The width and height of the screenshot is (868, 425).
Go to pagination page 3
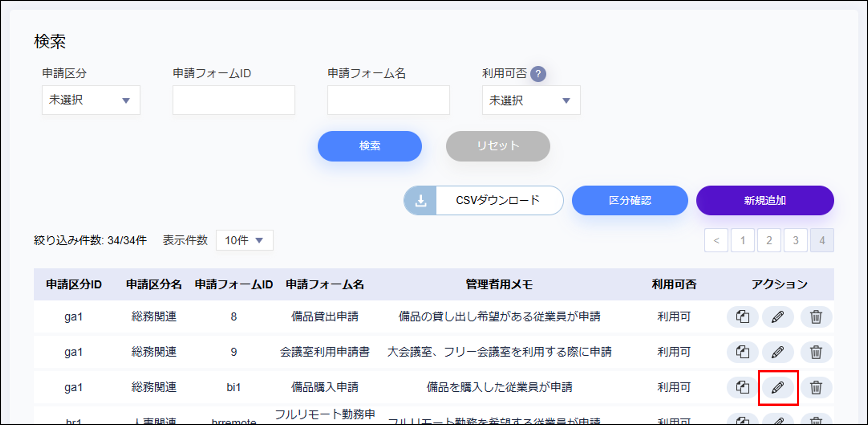pyautogui.click(x=795, y=240)
